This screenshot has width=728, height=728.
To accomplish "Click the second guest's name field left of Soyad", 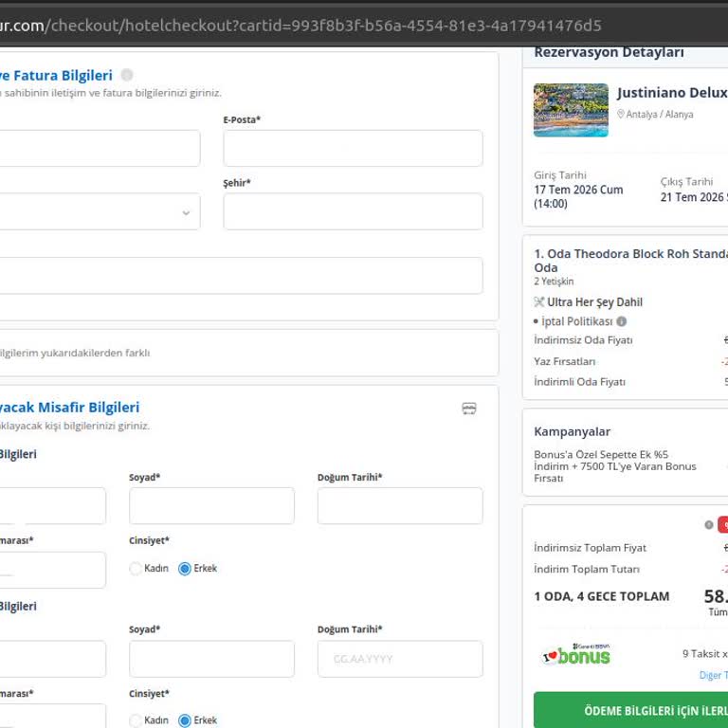I will [53, 659].
